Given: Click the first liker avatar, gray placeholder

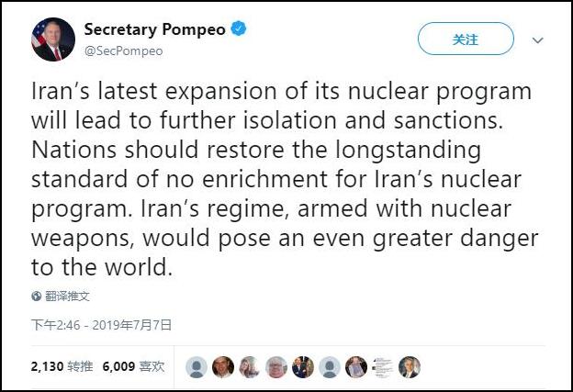Looking at the screenshot, I should tap(197, 367).
